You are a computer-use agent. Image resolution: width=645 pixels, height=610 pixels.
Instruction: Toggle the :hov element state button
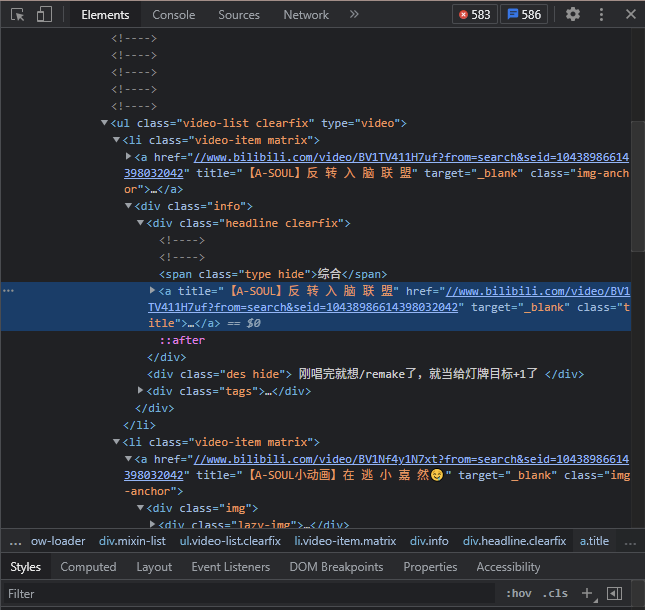pos(518,593)
